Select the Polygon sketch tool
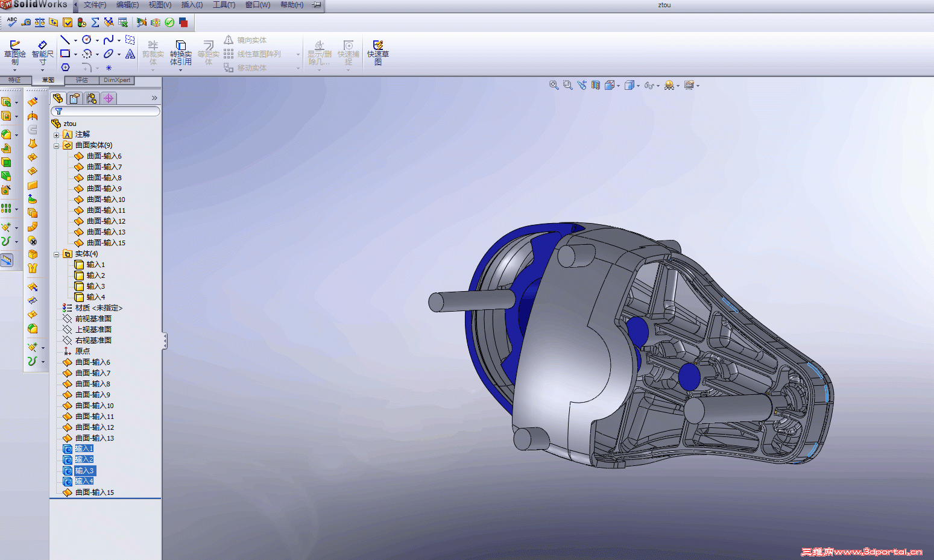Image resolution: width=934 pixels, height=560 pixels. 65,68
